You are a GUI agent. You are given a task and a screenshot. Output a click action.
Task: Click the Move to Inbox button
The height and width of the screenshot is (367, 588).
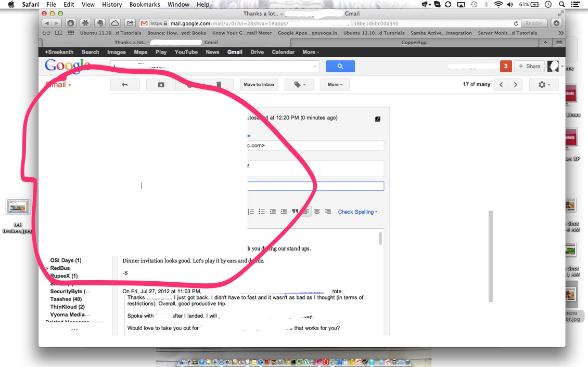pos(259,85)
